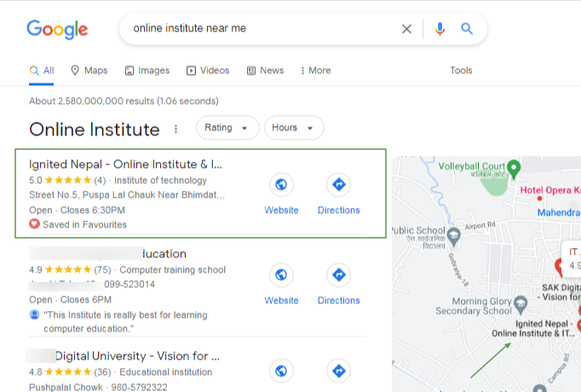Submit search with magnifier icon
This screenshot has width=581, height=392.
point(467,28)
